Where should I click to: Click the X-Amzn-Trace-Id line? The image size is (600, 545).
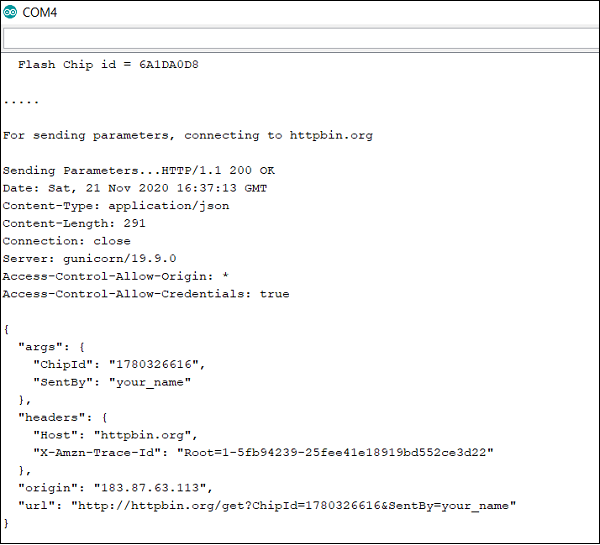coord(264,452)
